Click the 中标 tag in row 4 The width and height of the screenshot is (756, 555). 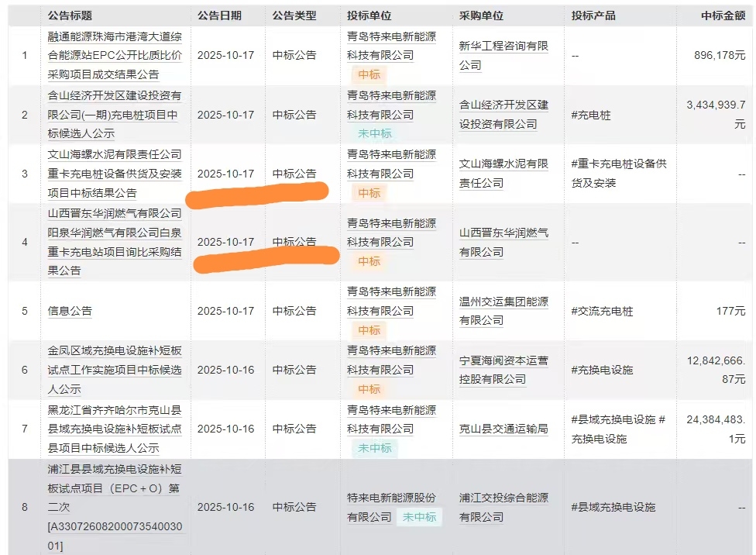point(369,261)
